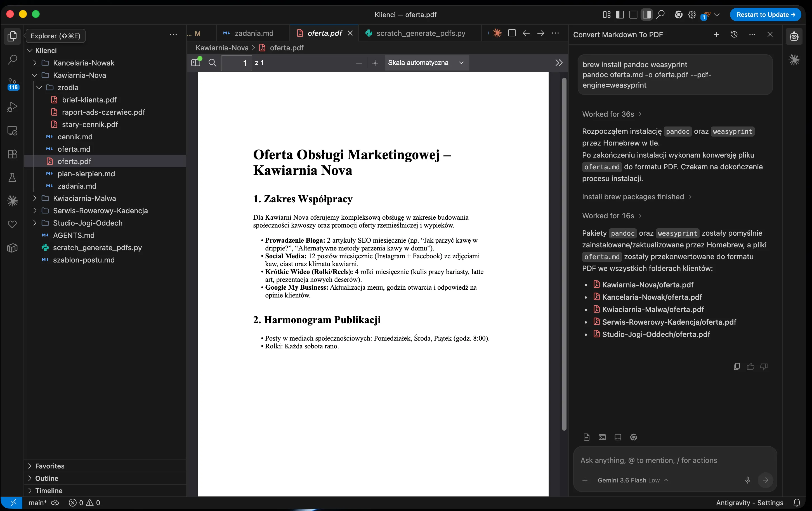Expand the Kwiaciarnia-Malwa folder
Image resolution: width=812 pixels, height=511 pixels.
click(34, 198)
